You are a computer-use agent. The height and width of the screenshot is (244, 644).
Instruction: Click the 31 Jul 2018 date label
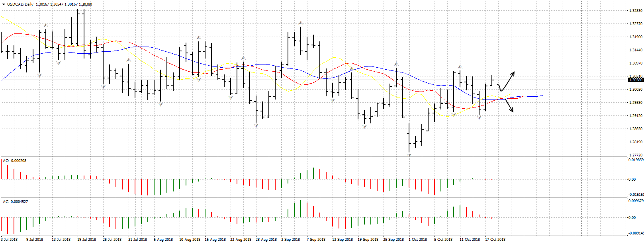click(x=137, y=240)
